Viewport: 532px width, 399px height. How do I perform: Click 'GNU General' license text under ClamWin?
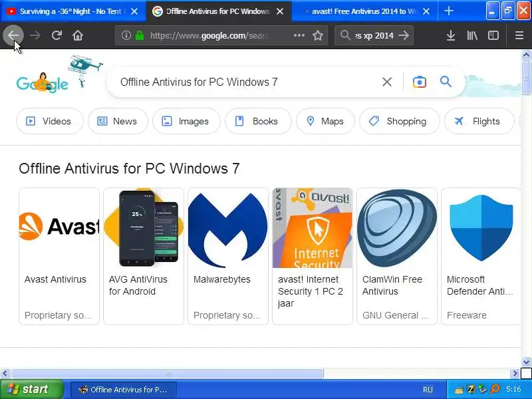(396, 315)
